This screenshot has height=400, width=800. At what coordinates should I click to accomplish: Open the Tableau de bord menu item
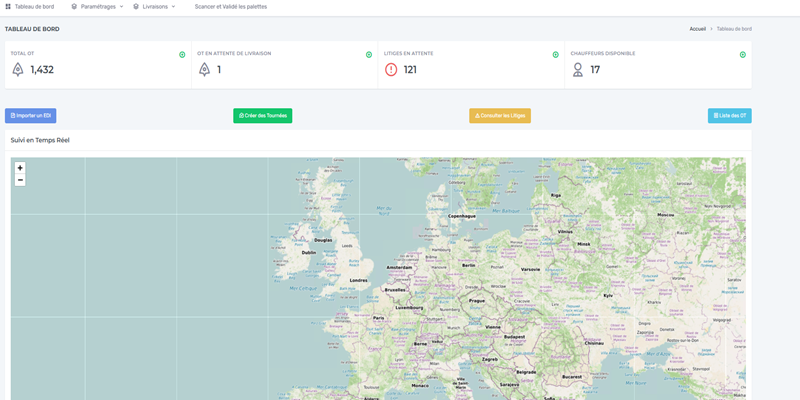pyautogui.click(x=30, y=6)
